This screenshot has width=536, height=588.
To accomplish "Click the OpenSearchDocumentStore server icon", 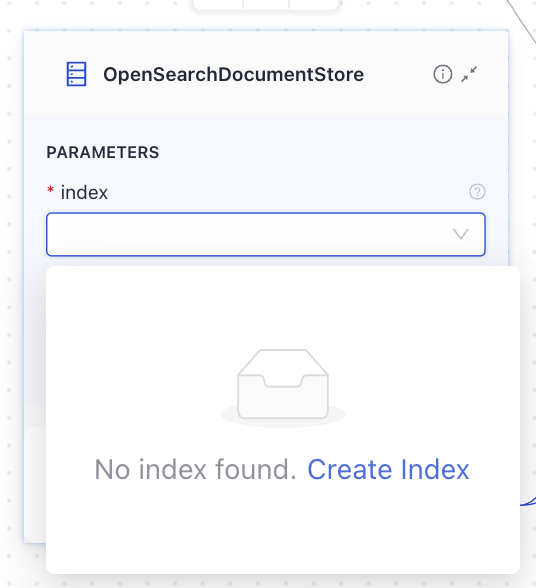I will pyautogui.click(x=77, y=74).
